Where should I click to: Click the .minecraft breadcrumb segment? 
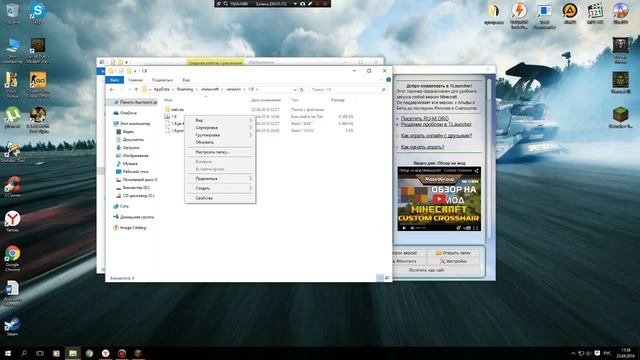point(210,89)
